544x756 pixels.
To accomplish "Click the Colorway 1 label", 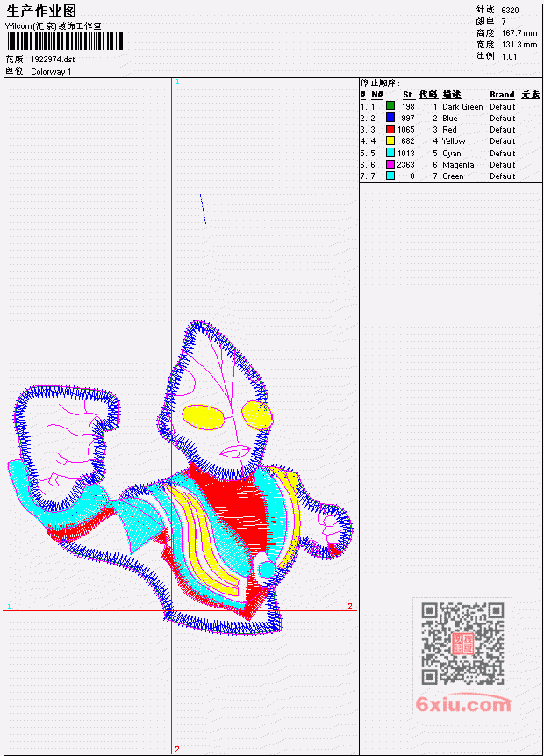I will [51, 72].
